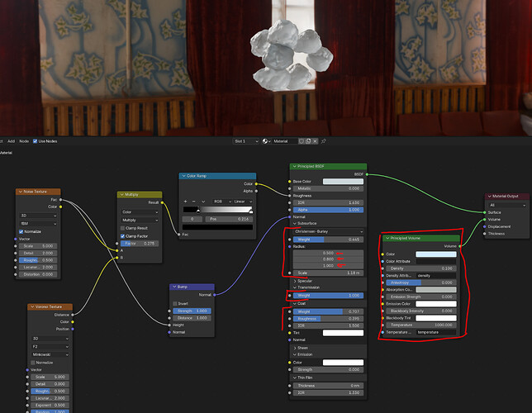Viewport: 532px width, 413px height.
Task: Open the Noise Texture fBM type dropdown
Action: click(x=38, y=224)
